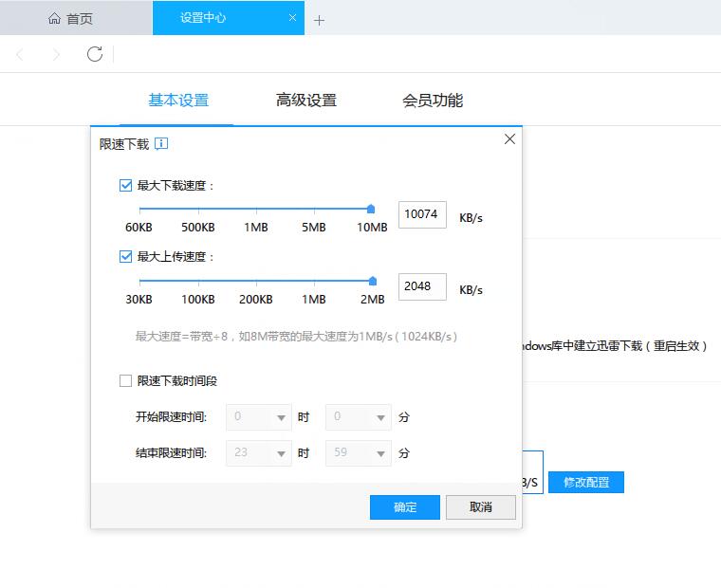Enable 限速下载时间段 checkbox
The image size is (721, 588).
pos(125,380)
